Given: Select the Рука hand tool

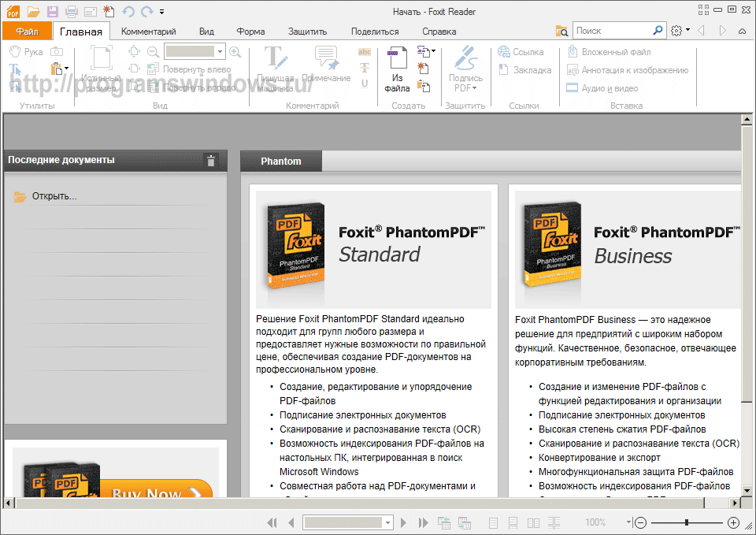Looking at the screenshot, I should point(26,52).
